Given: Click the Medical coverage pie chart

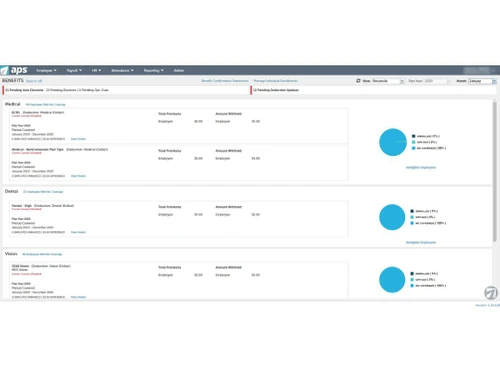Looking at the screenshot, I should (393, 142).
